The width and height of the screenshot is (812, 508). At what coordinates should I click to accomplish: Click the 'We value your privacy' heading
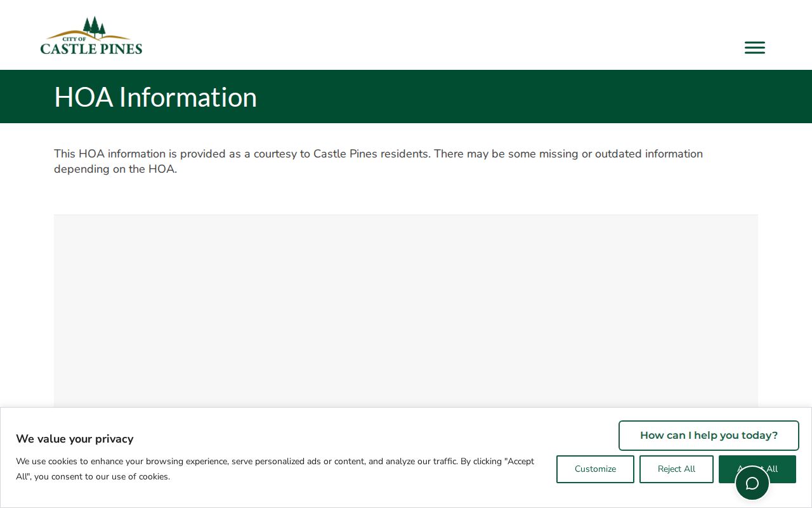coord(75,439)
